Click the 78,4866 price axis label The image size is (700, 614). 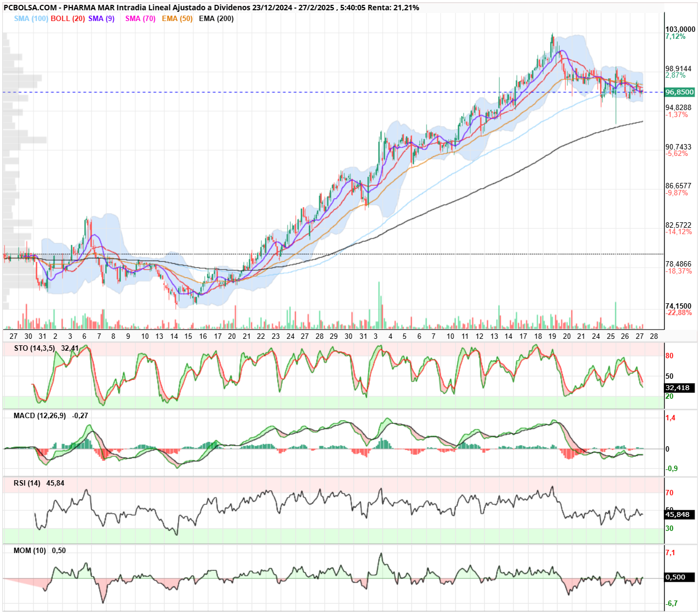click(678, 264)
